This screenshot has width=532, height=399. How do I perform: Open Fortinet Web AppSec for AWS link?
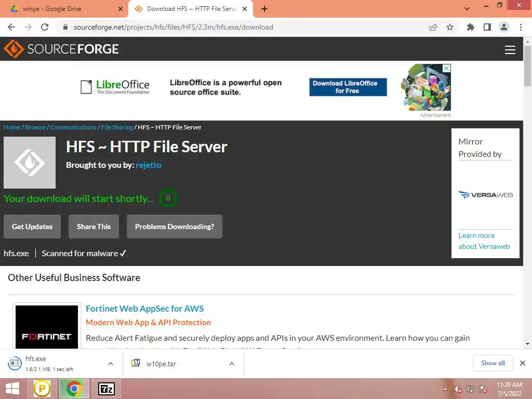pyautogui.click(x=144, y=309)
